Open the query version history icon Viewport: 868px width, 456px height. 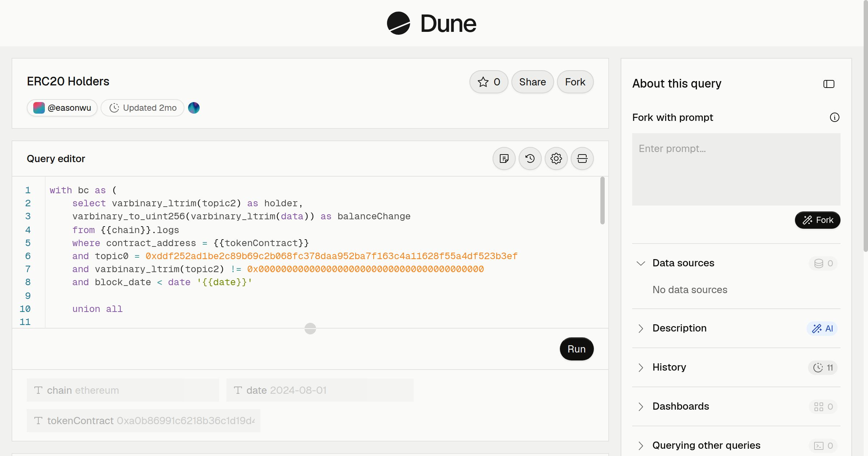point(530,159)
